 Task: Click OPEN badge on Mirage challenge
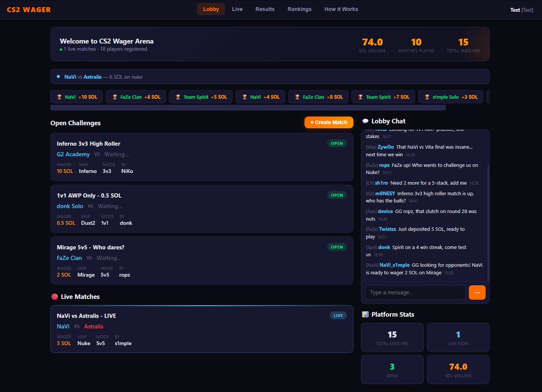[337, 247]
